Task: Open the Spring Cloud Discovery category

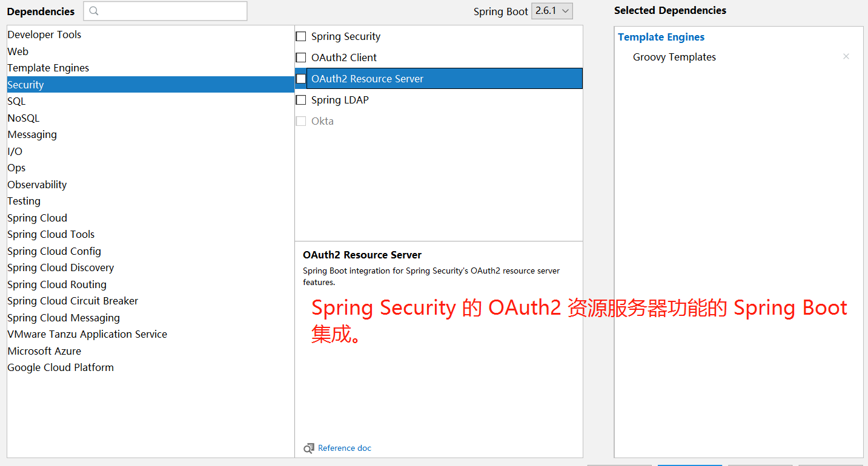Action: [x=61, y=267]
